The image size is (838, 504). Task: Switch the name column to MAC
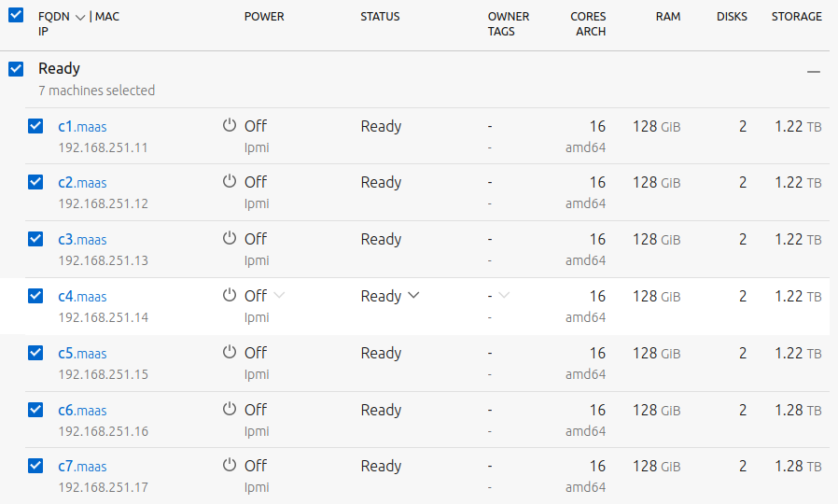pyautogui.click(x=107, y=17)
